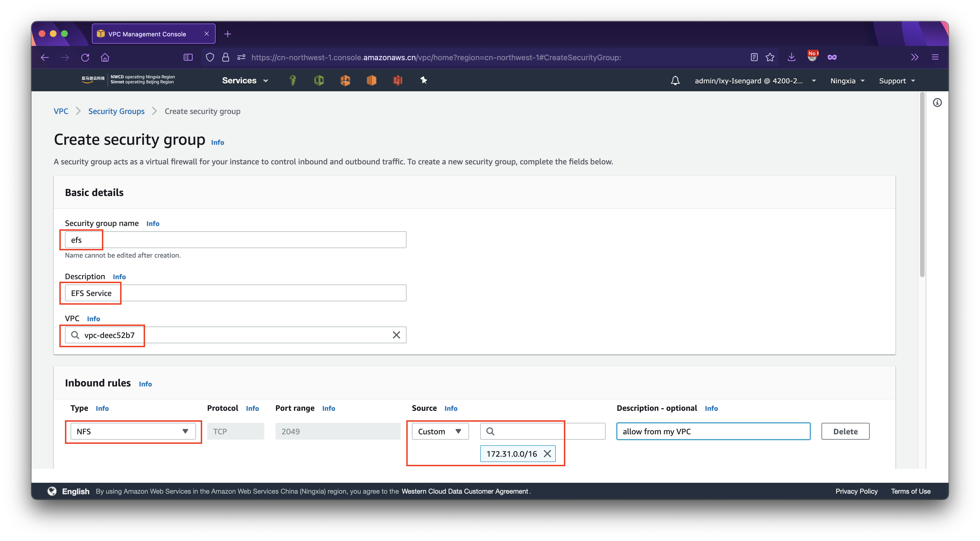Open Info link for Protocol column

(x=252, y=408)
